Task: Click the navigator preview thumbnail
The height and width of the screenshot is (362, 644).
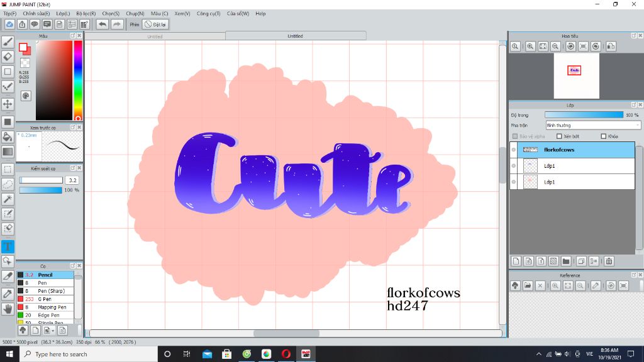Action: pyautogui.click(x=576, y=76)
